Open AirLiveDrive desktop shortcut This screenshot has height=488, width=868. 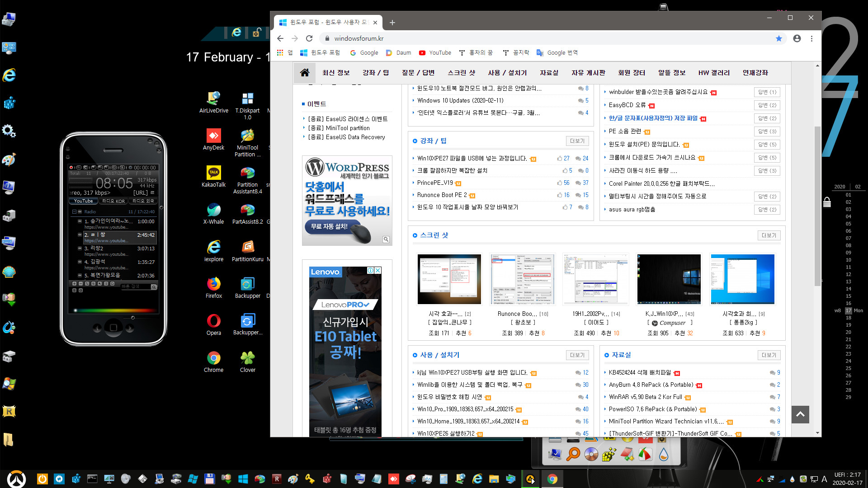(x=213, y=102)
